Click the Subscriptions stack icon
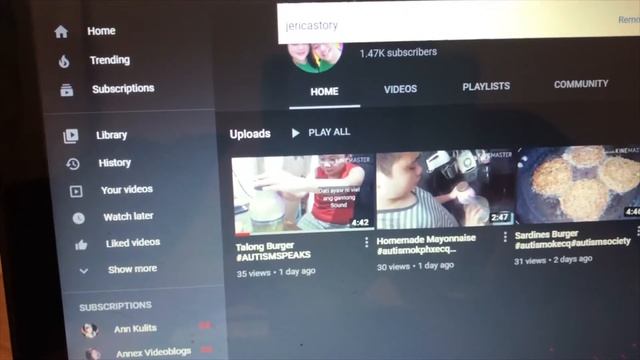This screenshot has width=640, height=360. click(x=67, y=90)
